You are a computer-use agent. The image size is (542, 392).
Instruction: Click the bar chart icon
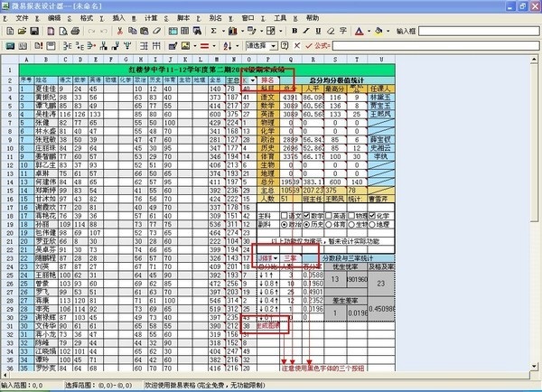(x=233, y=31)
